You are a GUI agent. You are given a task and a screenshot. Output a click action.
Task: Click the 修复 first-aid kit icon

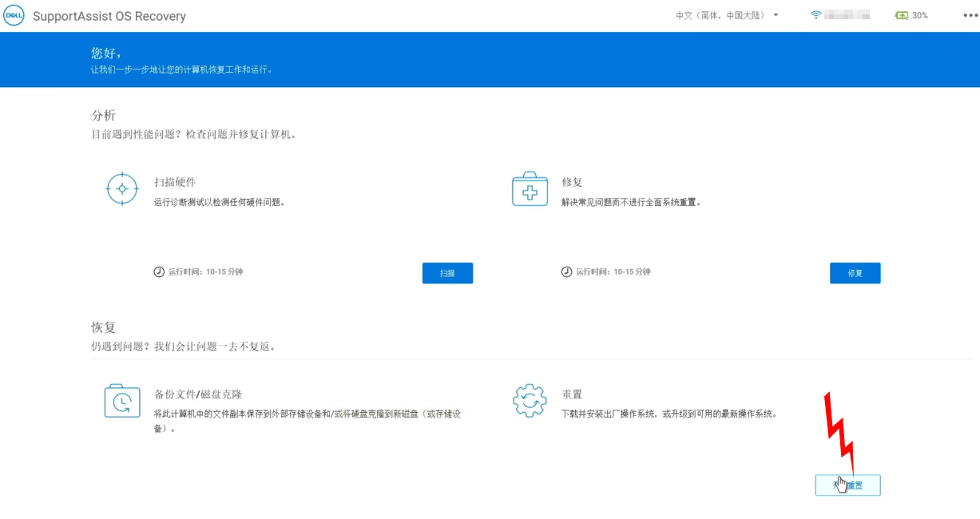530,189
